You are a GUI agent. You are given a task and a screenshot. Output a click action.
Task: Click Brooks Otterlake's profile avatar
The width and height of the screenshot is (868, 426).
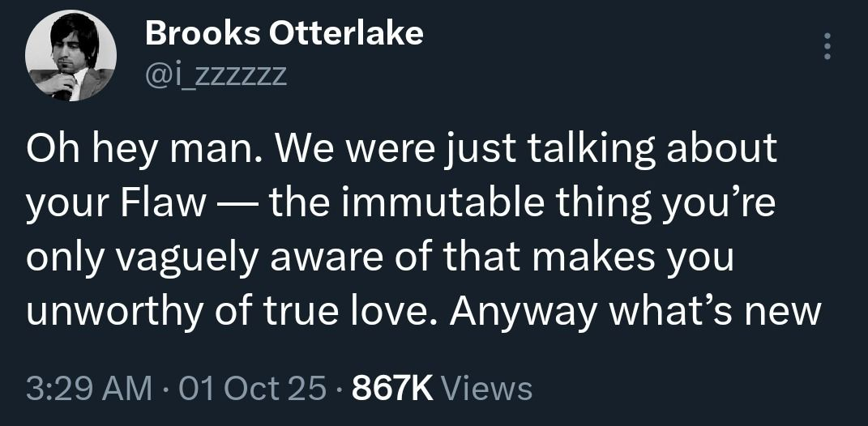[71, 56]
